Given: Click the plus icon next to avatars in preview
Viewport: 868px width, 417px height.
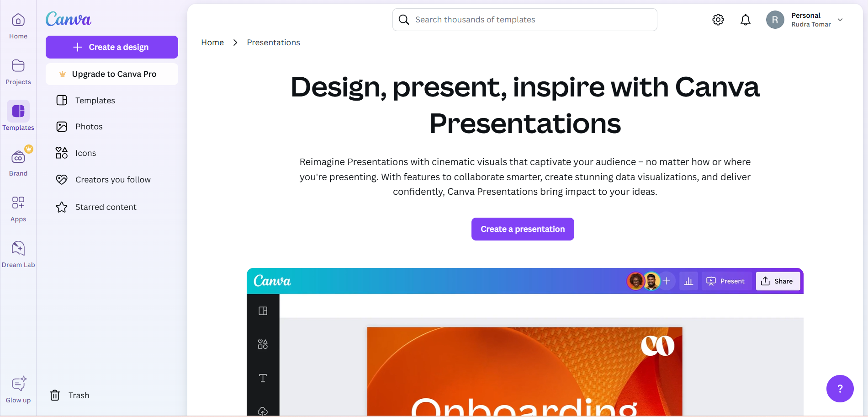Looking at the screenshot, I should (667, 281).
